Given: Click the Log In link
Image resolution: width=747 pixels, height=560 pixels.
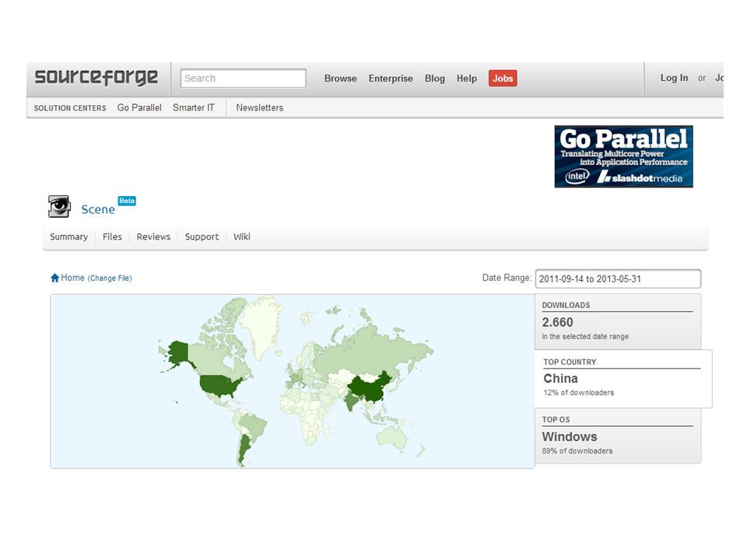Looking at the screenshot, I should click(x=674, y=78).
